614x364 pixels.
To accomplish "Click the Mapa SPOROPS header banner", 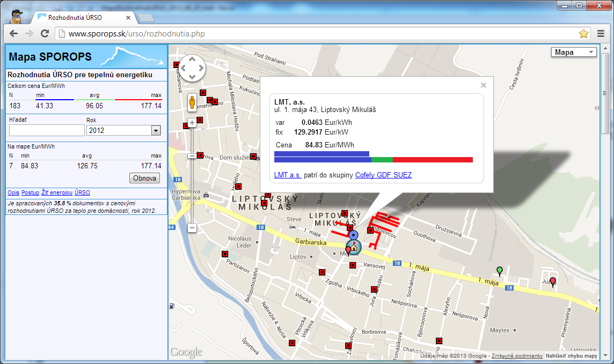I will [86, 56].
